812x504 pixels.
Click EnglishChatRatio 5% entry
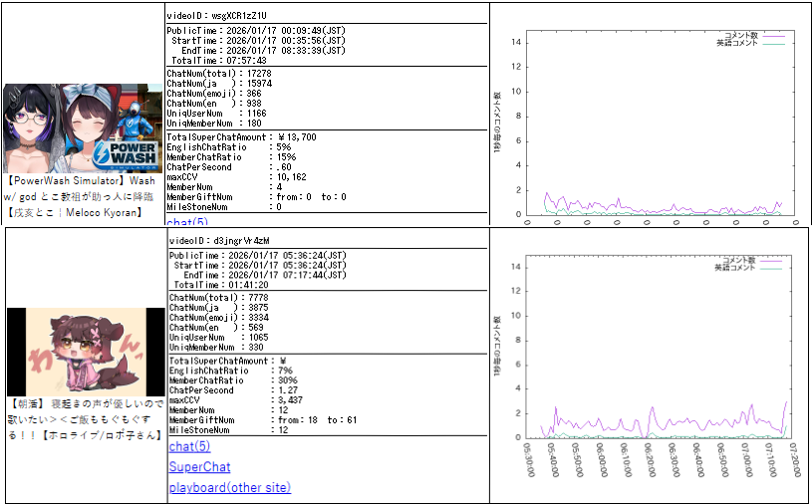coord(229,147)
